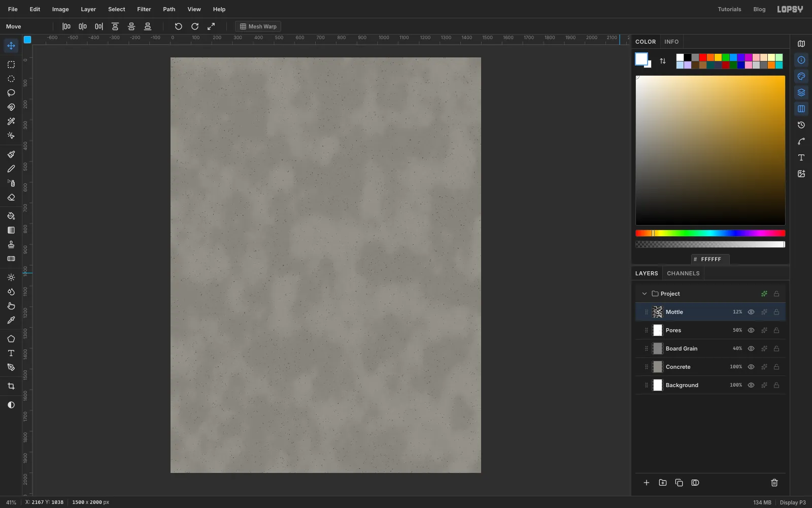Hide the Concrete layer
This screenshot has height=508, width=812.
751,367
